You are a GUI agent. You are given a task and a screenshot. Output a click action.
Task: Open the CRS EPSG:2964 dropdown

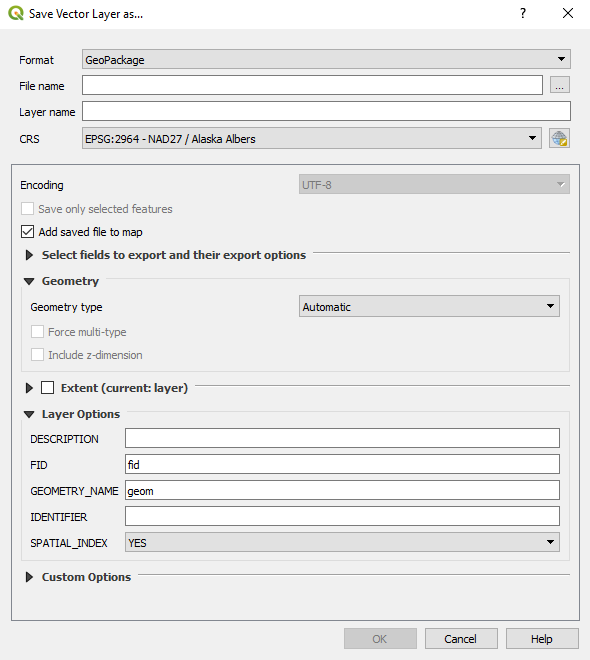point(311,138)
